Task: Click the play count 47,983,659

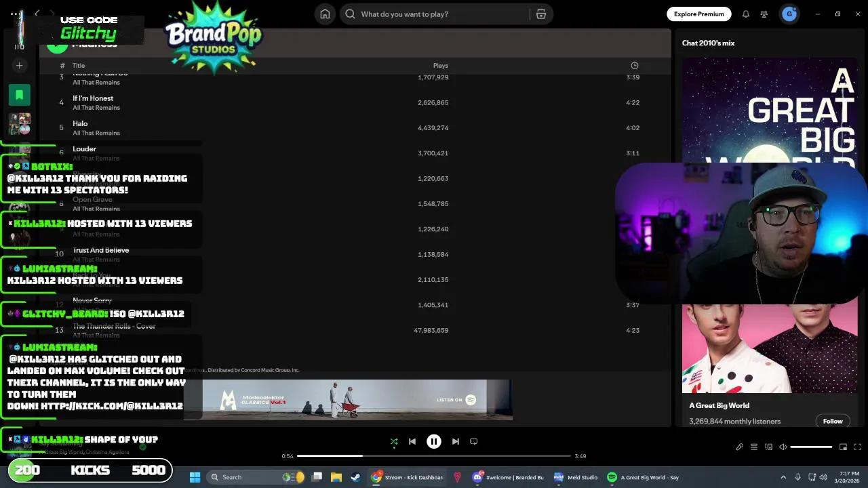Action: [x=431, y=330]
